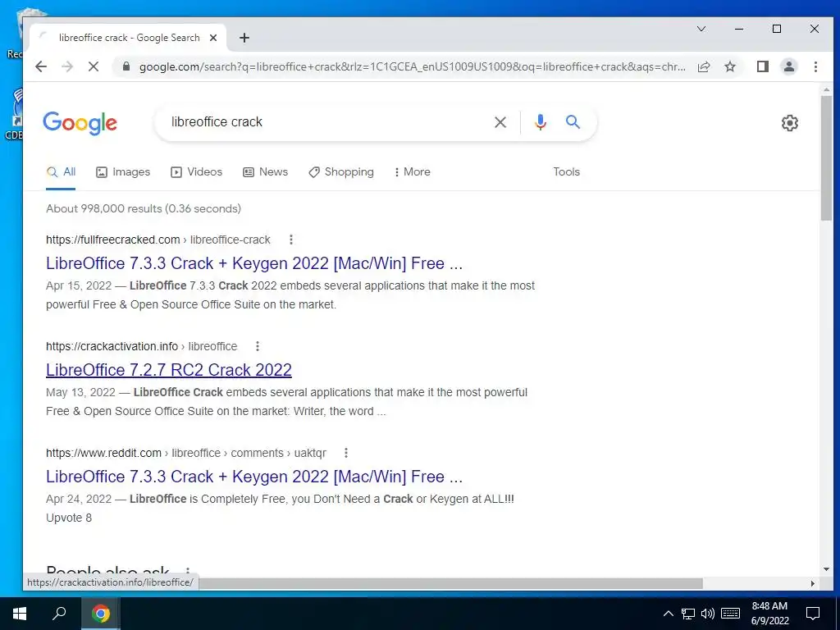840x630 pixels.
Task: Clear the Google search box
Action: pyautogui.click(x=500, y=122)
